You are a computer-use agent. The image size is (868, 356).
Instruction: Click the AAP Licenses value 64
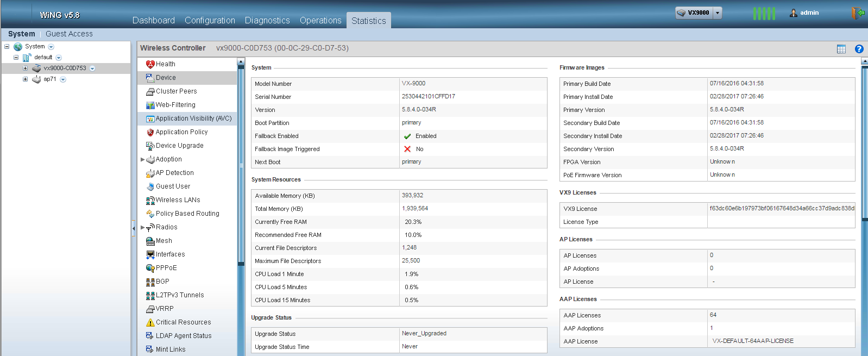[x=713, y=315]
